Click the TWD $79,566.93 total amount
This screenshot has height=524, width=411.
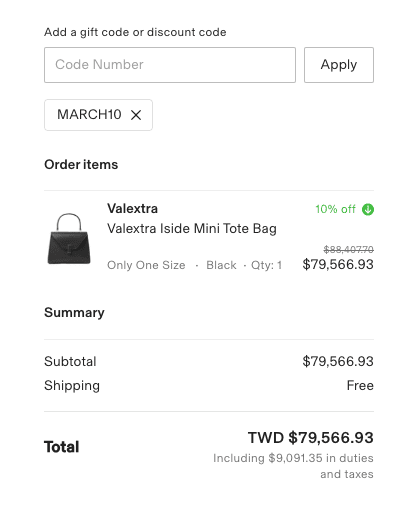click(x=311, y=437)
